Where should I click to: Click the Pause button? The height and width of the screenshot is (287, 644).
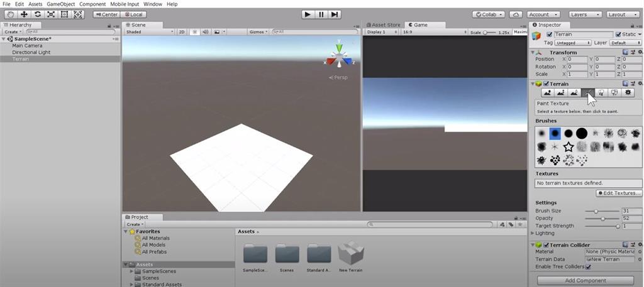pos(321,14)
